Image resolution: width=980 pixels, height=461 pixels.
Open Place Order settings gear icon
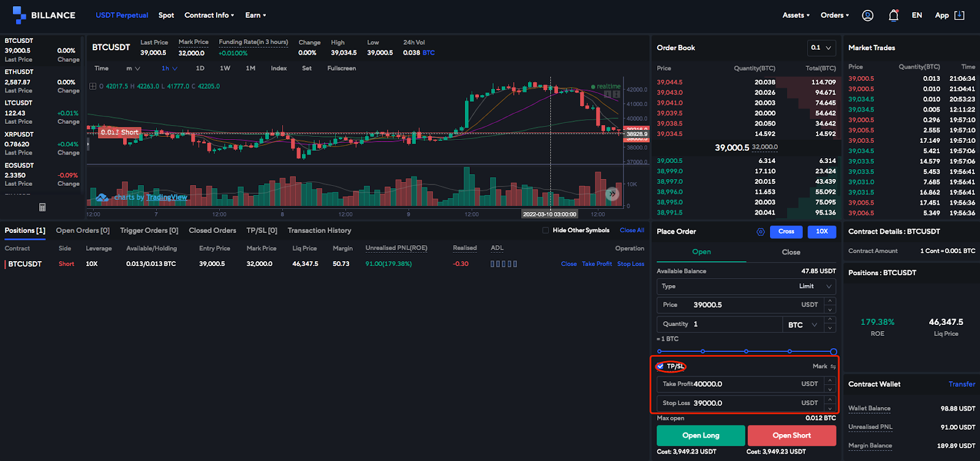pyautogui.click(x=761, y=232)
